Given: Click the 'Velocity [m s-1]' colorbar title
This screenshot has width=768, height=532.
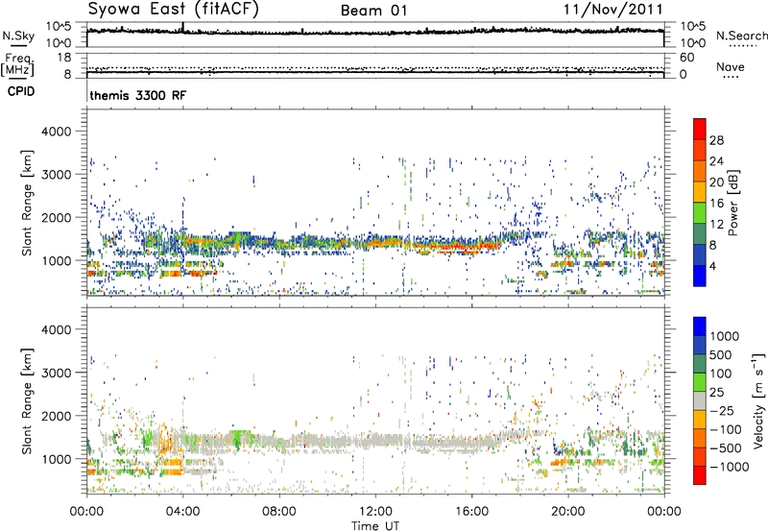Looking at the screenshot, I should tap(758, 401).
